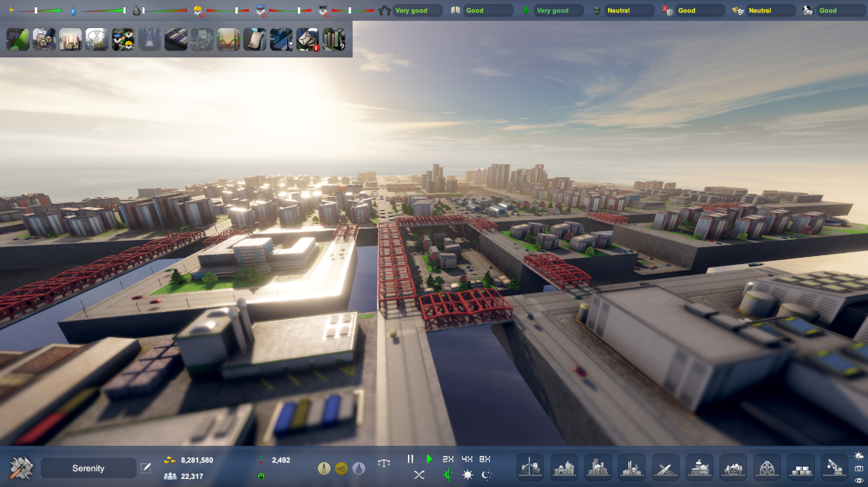Open the research flask panel
This screenshot has height=487, width=868.
click(x=149, y=39)
